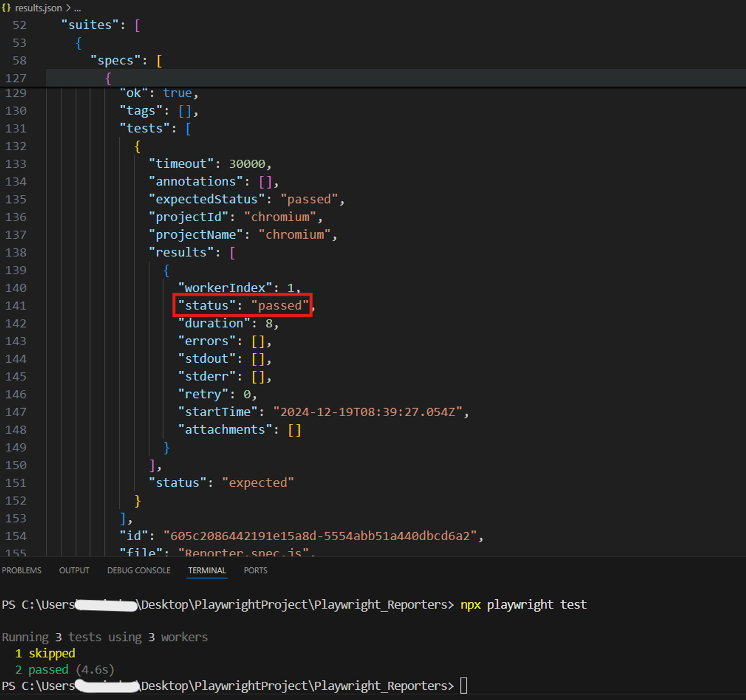Click the "expectedStatus" key

pos(207,199)
